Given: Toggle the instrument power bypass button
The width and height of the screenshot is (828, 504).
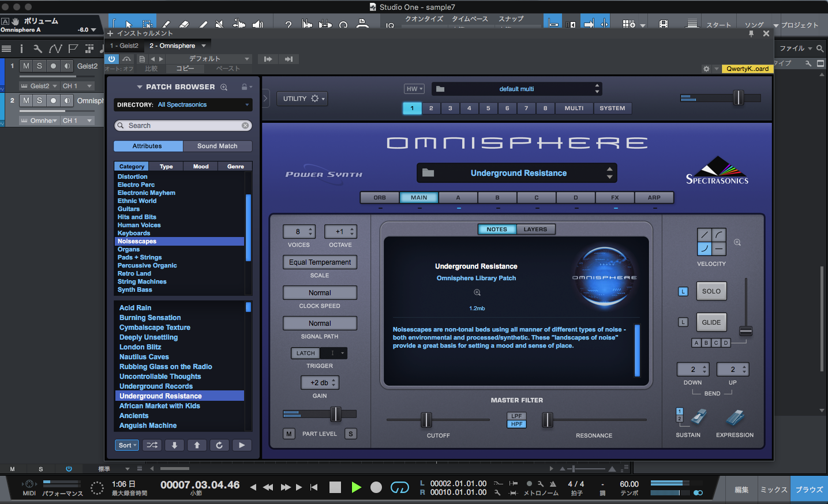Looking at the screenshot, I should pyautogui.click(x=112, y=59).
